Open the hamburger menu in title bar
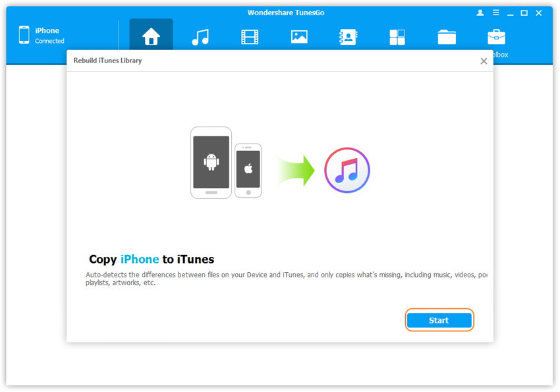 495,13
